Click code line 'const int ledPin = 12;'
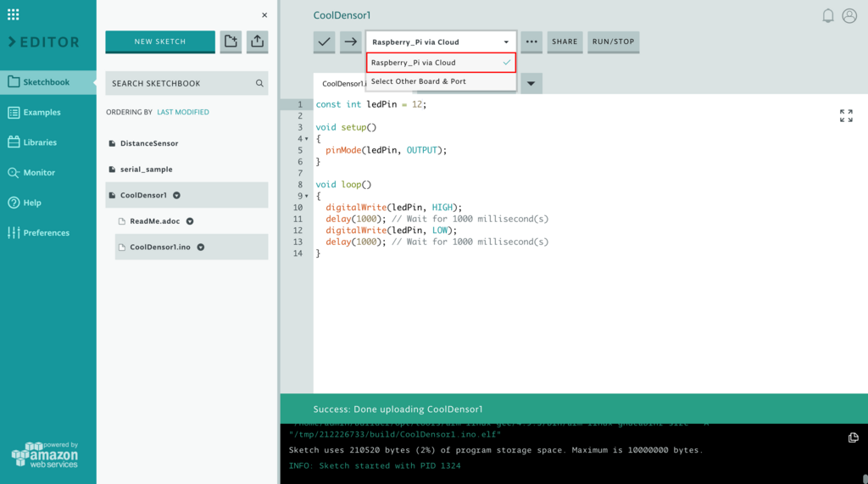 point(371,104)
